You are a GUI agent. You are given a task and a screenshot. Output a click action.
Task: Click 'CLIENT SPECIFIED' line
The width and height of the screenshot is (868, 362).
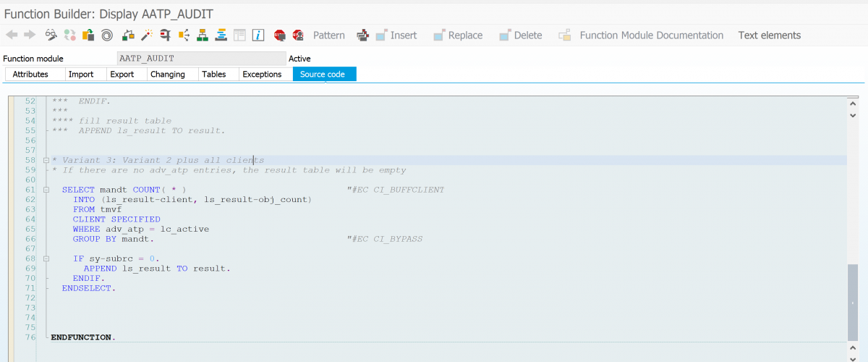pos(116,219)
